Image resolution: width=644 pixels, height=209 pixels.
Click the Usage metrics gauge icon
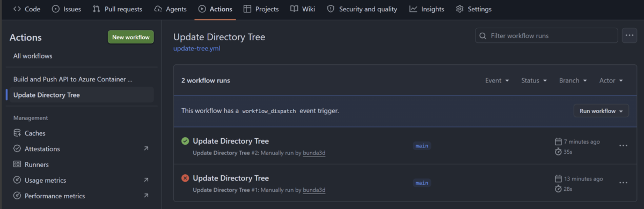coord(17,180)
